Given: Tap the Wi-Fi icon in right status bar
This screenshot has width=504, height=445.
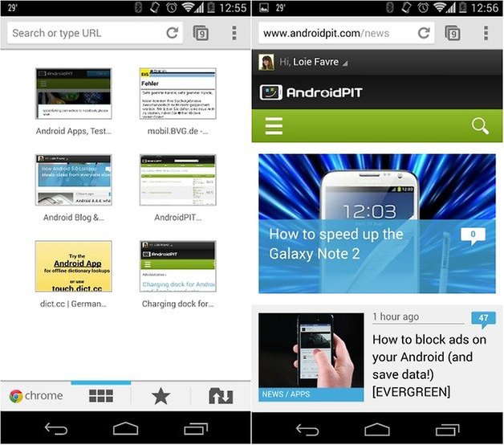Looking at the screenshot, I should pyautogui.click(x=439, y=7).
